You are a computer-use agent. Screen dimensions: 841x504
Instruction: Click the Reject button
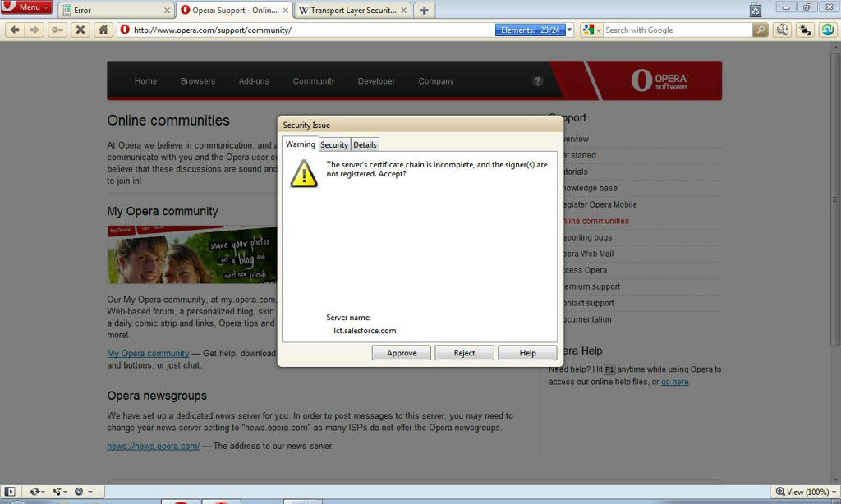465,353
